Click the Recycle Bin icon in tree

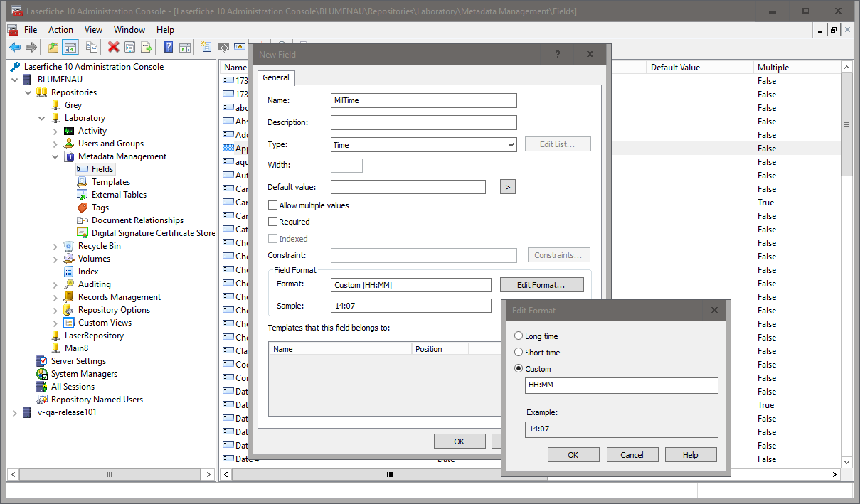pyautogui.click(x=69, y=246)
